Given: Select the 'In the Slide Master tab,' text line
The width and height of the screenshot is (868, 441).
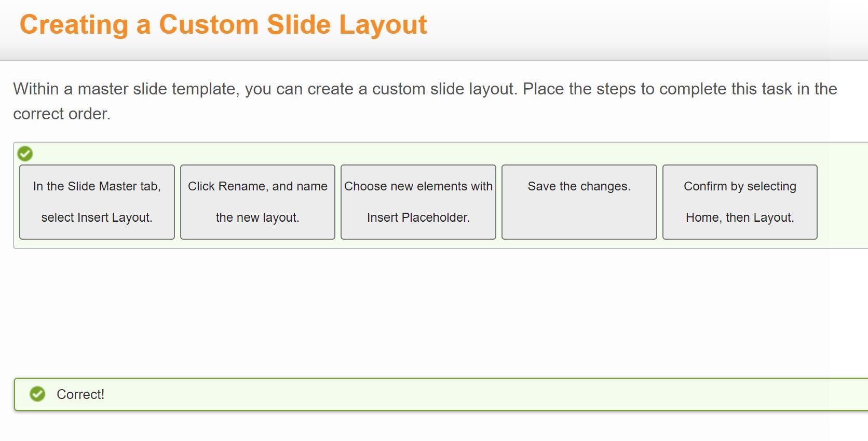Looking at the screenshot, I should click(97, 186).
